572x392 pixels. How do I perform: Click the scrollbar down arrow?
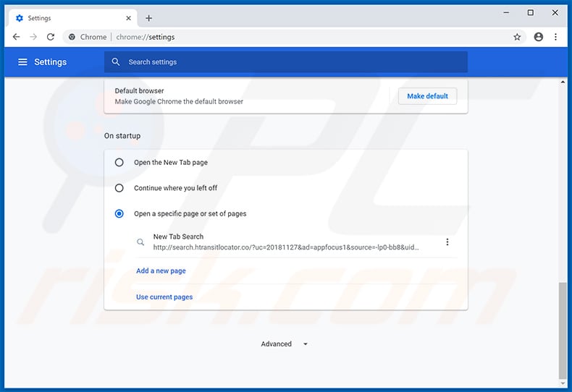[x=563, y=383]
